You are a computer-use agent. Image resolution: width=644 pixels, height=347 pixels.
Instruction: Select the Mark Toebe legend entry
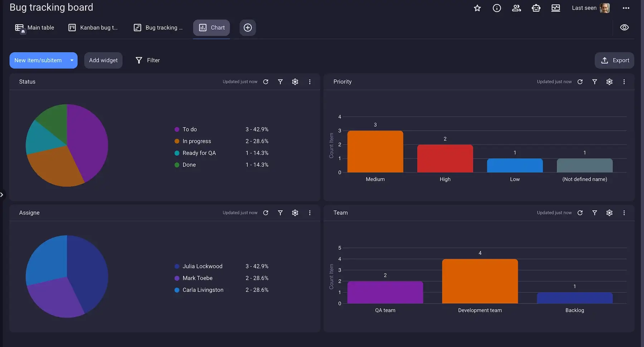[221, 278]
